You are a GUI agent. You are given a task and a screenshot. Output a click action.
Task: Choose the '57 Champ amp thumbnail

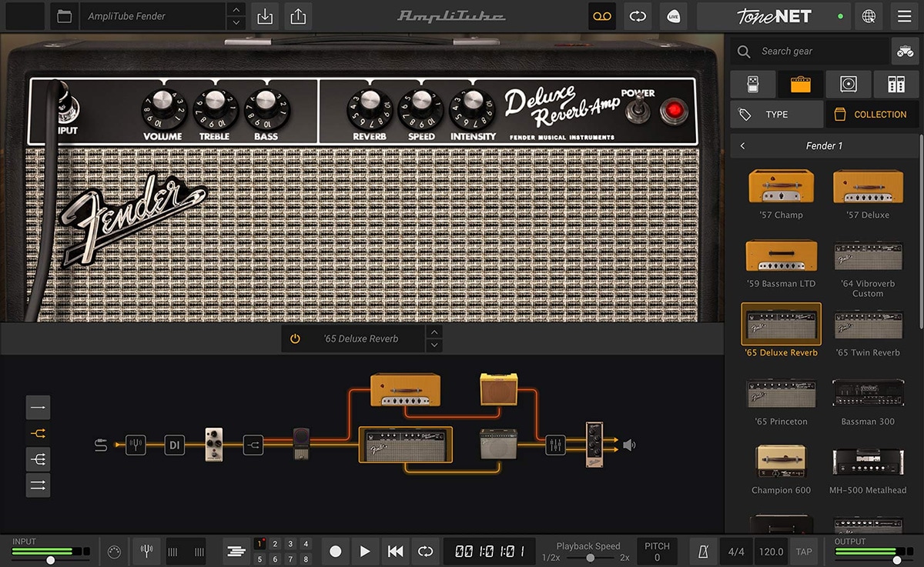[781, 186]
